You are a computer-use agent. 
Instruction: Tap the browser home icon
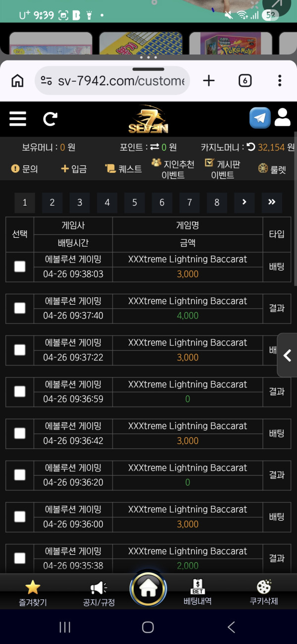18,80
